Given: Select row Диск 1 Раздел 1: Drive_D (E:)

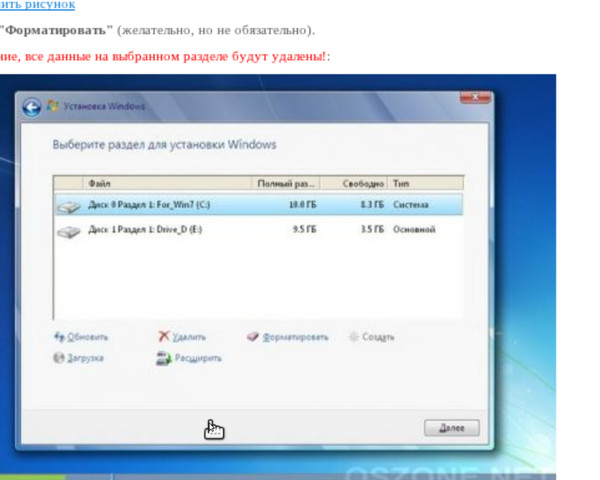Looking at the screenshot, I should click(x=259, y=230).
